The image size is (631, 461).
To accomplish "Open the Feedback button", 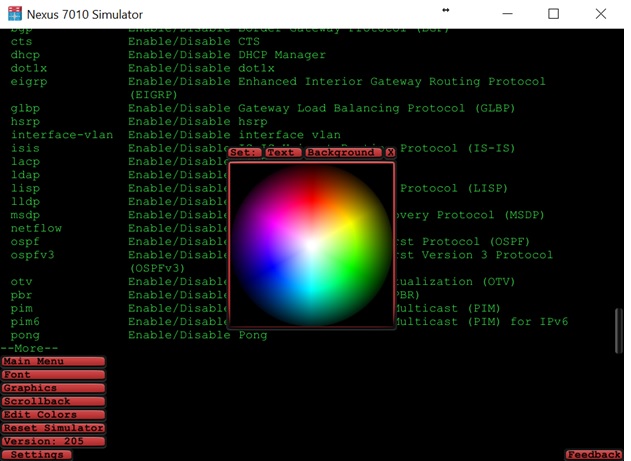I will click(594, 455).
